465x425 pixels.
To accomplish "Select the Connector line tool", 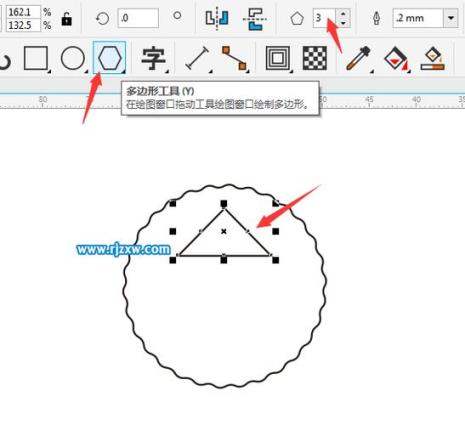I will tap(234, 58).
